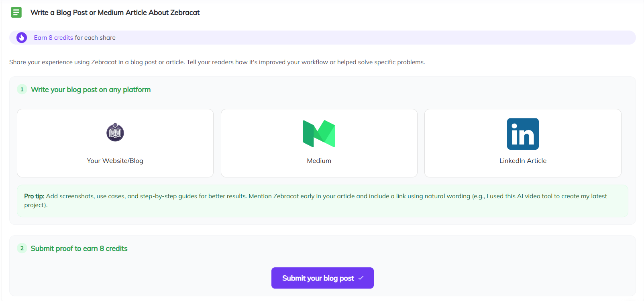644x301 pixels.
Task: Click the Medium label text
Action: pyautogui.click(x=319, y=161)
